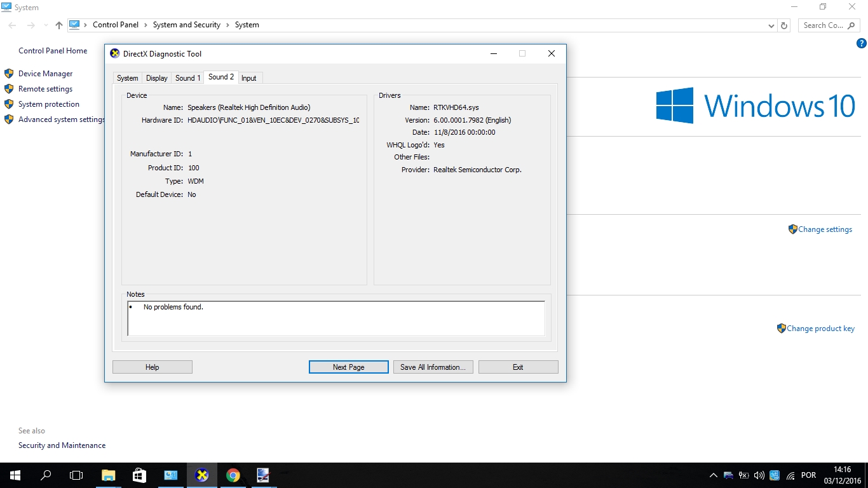The width and height of the screenshot is (868, 488).
Task: Select Control Panel in the address breadcrumb
Action: (x=116, y=25)
